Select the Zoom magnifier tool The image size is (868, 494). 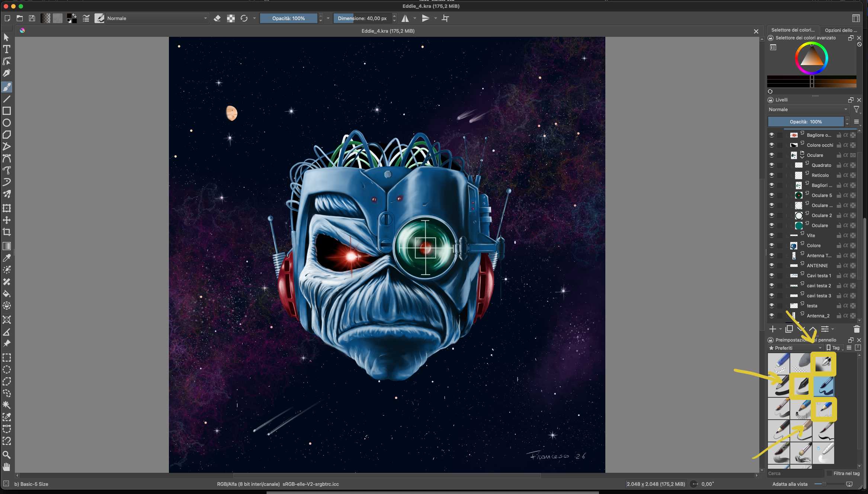point(7,455)
